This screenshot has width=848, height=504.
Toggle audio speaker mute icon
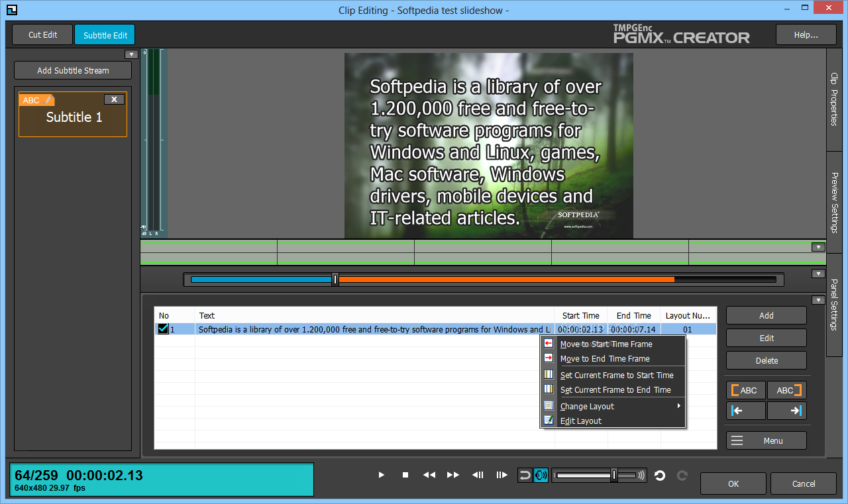tap(541, 475)
